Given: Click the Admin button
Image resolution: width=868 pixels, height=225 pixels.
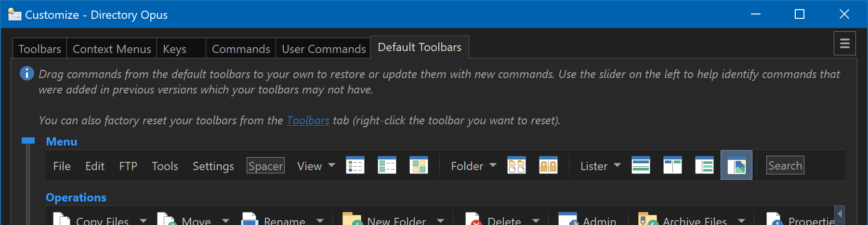Looking at the screenshot, I should tap(588, 220).
